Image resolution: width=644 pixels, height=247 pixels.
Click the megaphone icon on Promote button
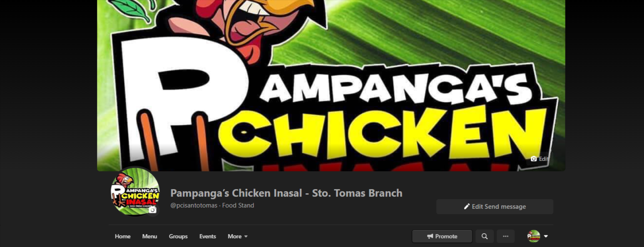[x=430, y=236]
